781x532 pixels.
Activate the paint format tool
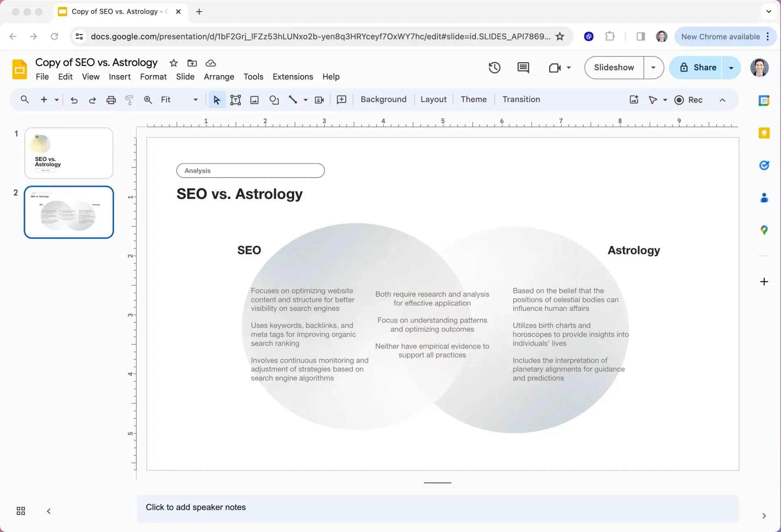pos(129,100)
